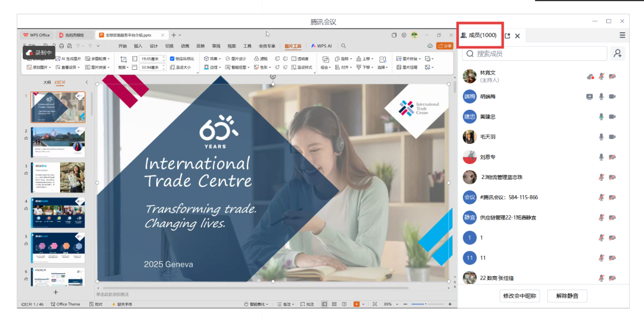This screenshot has height=321, width=644.
Task: Pop out the members panel window
Action: tap(507, 36)
